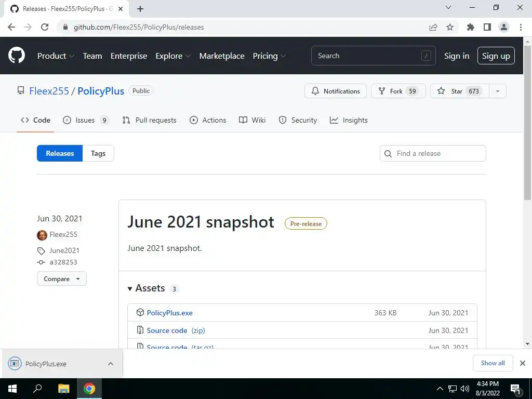Open Chrome side panel icon
Screen dimensions: 532x399
point(487,27)
